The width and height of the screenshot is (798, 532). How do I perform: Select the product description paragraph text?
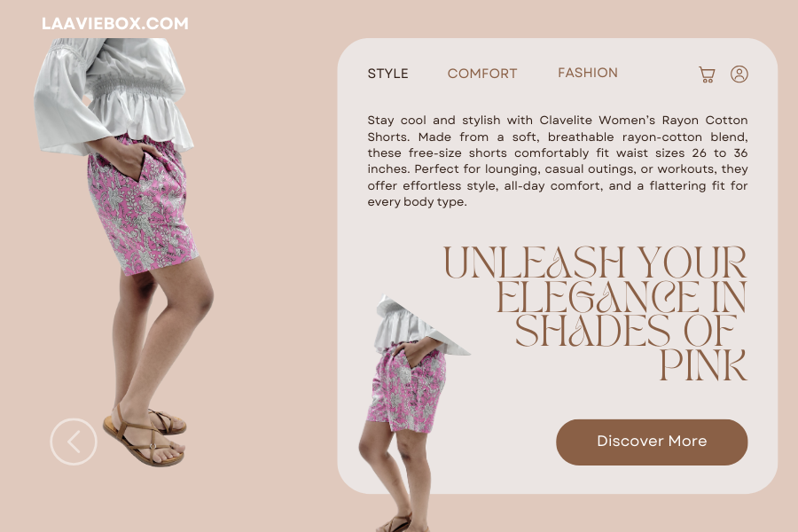tap(558, 160)
